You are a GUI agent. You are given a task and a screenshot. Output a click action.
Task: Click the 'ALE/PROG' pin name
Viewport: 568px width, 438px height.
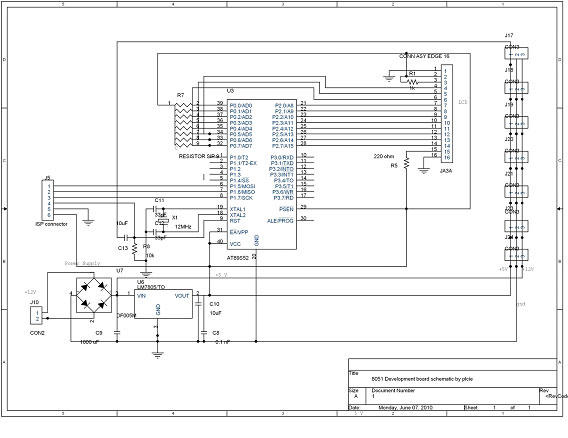point(280,221)
